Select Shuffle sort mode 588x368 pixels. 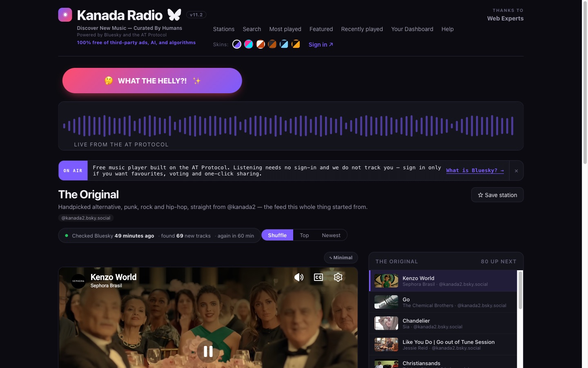[x=277, y=235]
